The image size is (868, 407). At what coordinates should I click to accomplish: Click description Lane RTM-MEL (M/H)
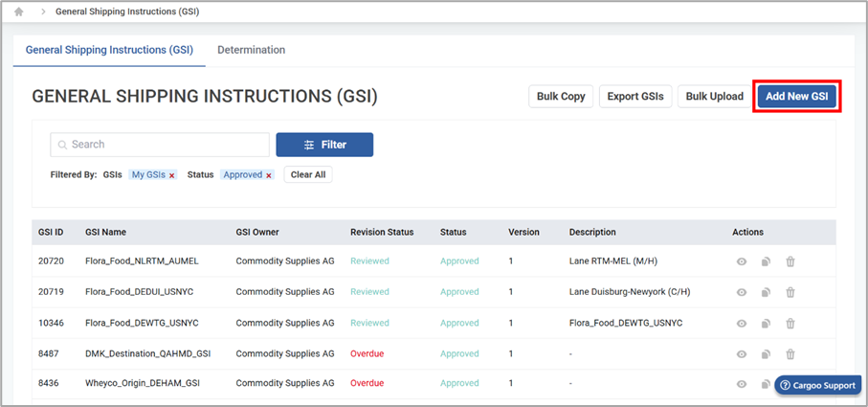tap(612, 260)
